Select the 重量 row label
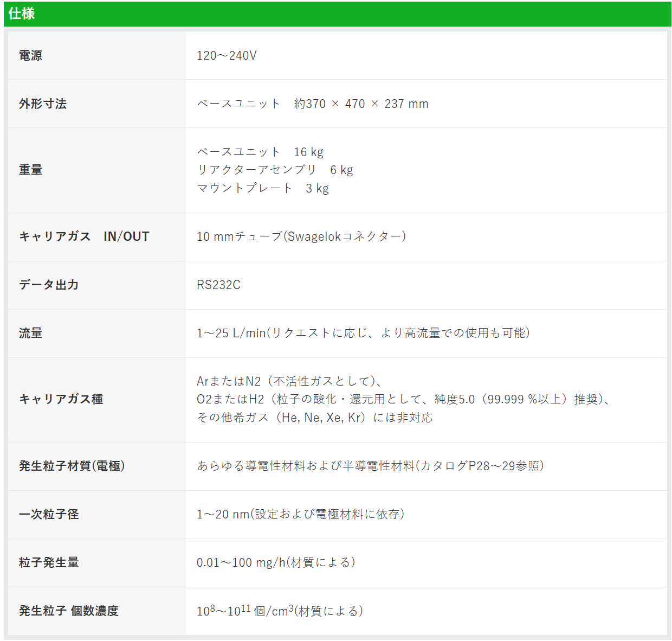The image size is (672, 641). [x=30, y=169]
